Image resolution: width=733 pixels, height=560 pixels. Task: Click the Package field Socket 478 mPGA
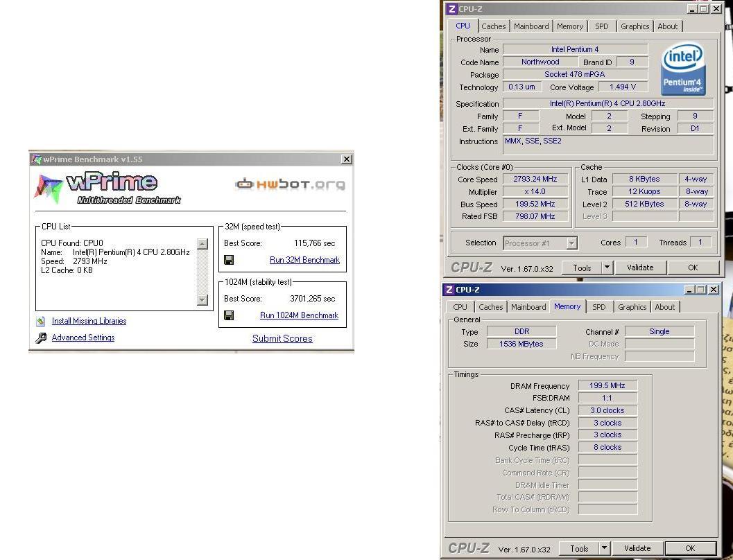pyautogui.click(x=575, y=74)
